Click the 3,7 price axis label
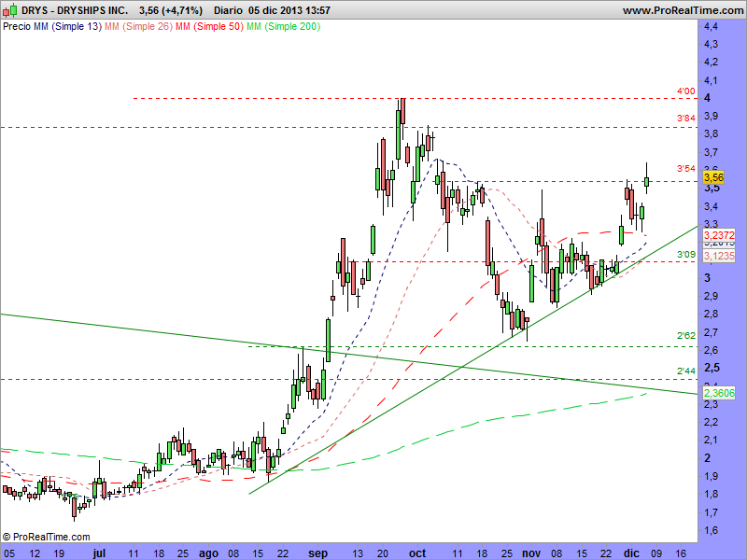 pos(711,153)
